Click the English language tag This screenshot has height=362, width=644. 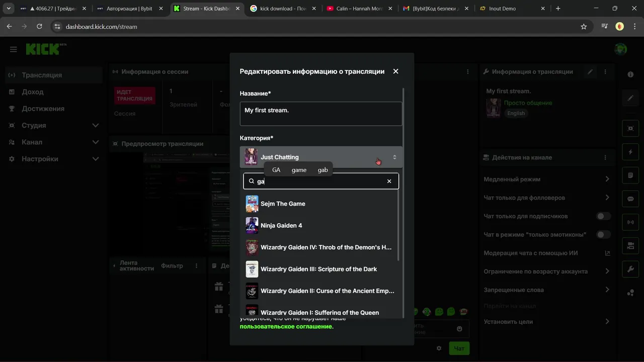[516, 113]
